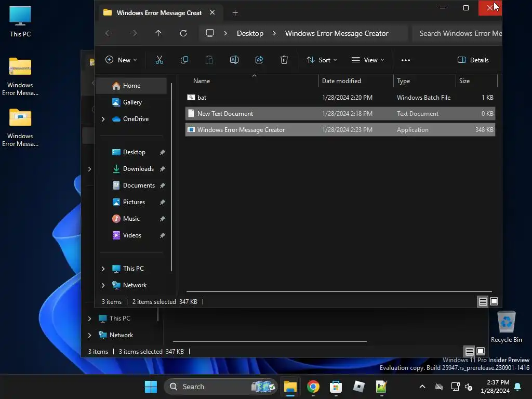Open the View dropdown menu
Screen dimensions: 532x399
pos(368,60)
